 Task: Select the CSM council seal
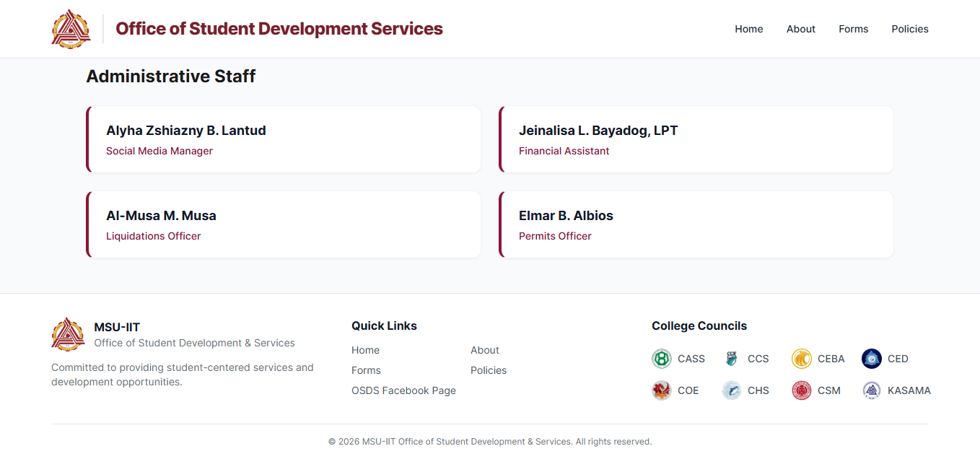coord(801,390)
